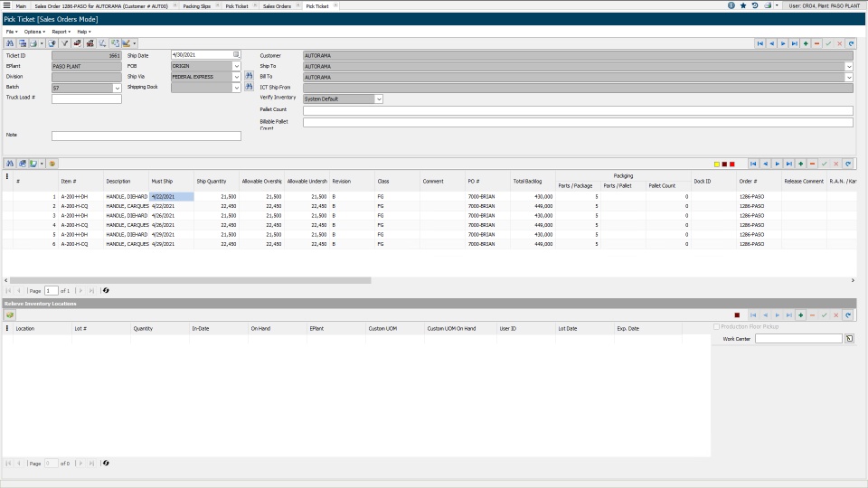Switch to Sales Order 1286-PASO tab
Screen dimensions: 868x488
(101, 6)
